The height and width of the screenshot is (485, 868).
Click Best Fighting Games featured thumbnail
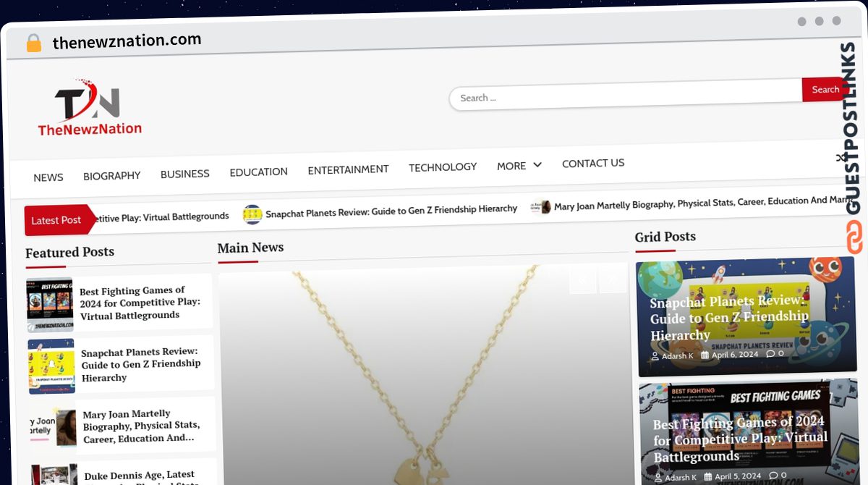50,305
